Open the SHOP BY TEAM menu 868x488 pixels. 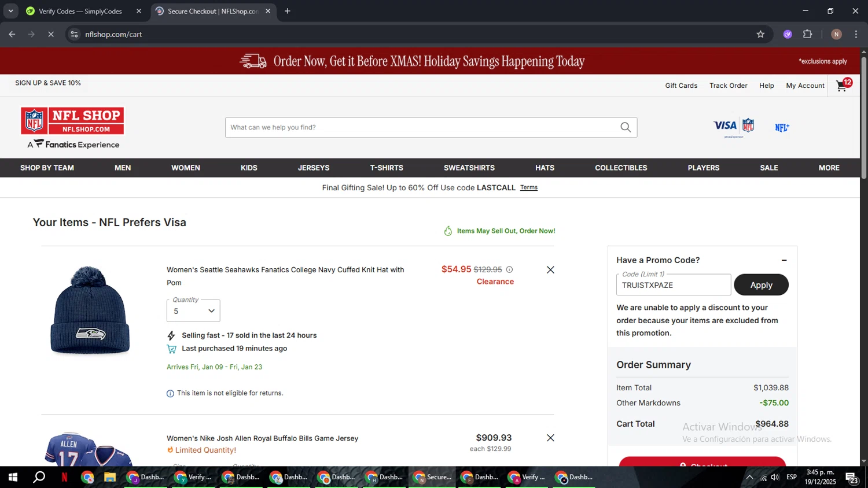[47, 168]
